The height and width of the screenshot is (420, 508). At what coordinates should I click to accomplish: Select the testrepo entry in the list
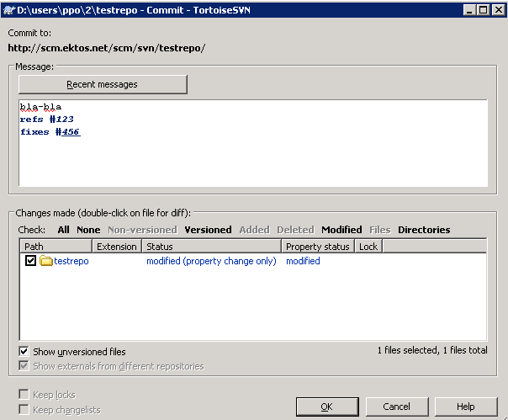71,261
